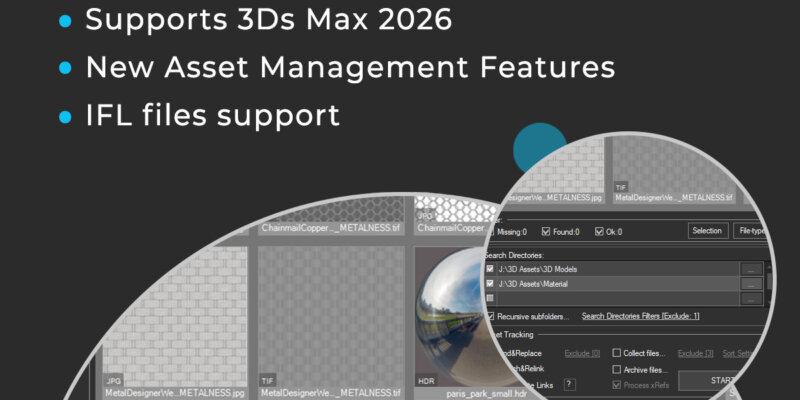800x400 pixels.
Task: Click the search directories list scrollbar
Action: click(769, 284)
